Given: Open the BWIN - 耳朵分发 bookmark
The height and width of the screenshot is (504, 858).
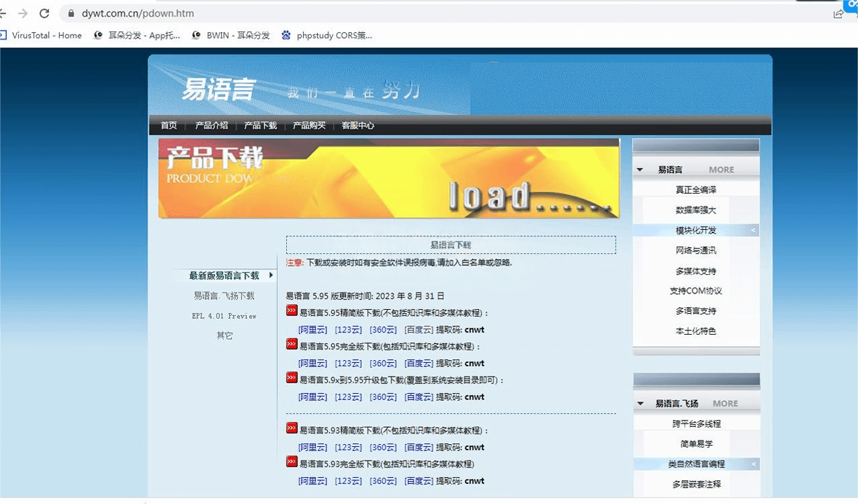Looking at the screenshot, I should click(x=230, y=36).
